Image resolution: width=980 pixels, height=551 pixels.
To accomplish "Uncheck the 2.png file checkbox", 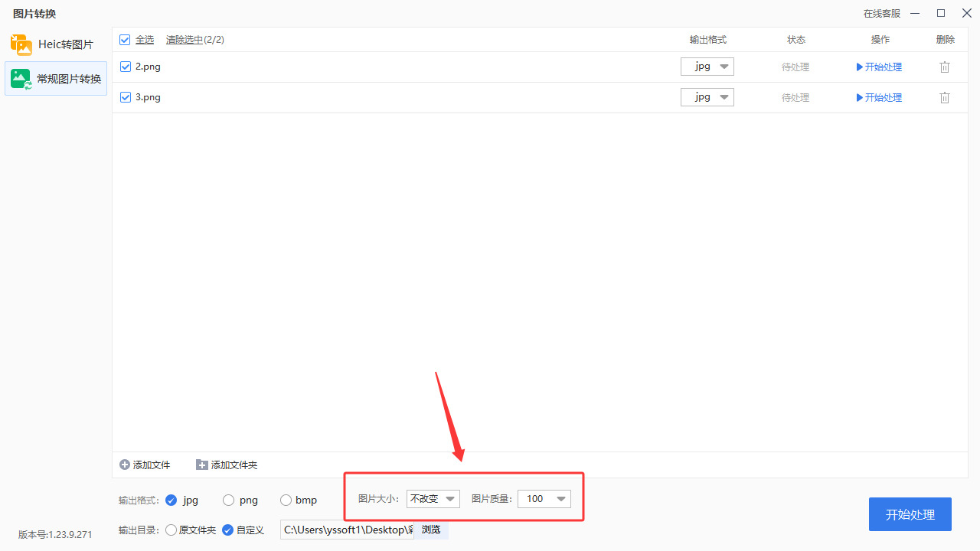I will click(126, 67).
